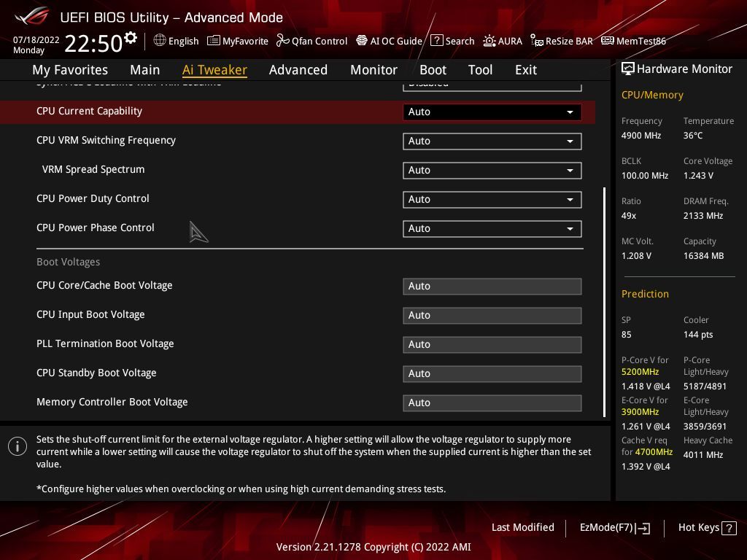Expand CPU Power Phase Control dropdown
This screenshot has width=747, height=560.
point(492,228)
